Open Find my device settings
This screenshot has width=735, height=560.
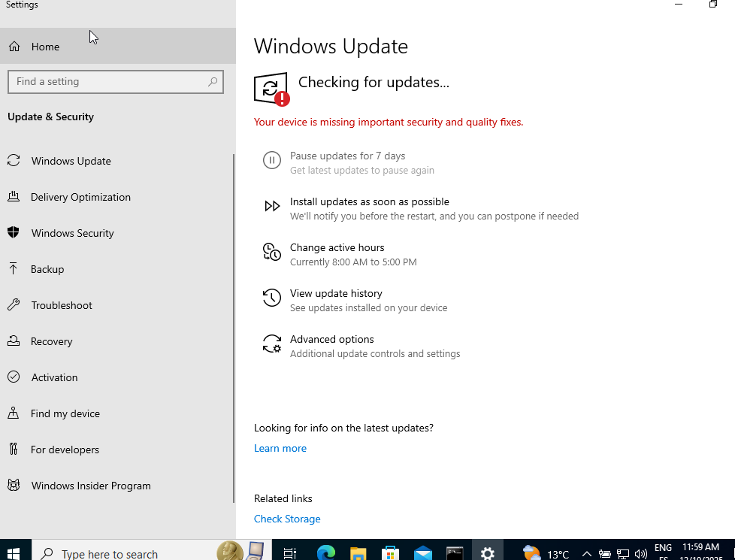[65, 413]
